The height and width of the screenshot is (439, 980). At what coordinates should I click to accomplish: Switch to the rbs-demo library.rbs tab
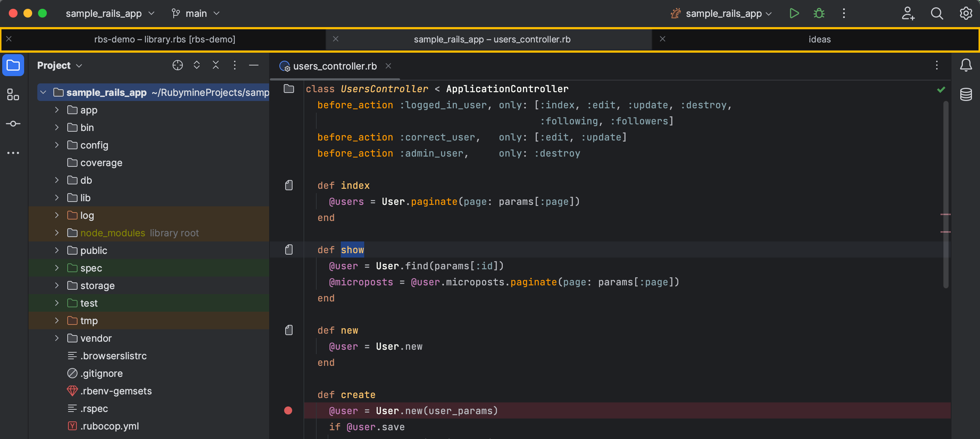164,39
